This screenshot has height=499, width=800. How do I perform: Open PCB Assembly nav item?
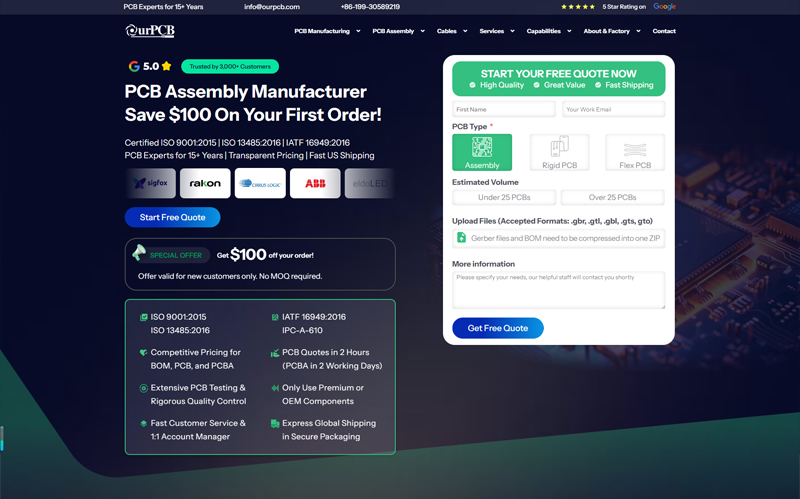(x=393, y=31)
